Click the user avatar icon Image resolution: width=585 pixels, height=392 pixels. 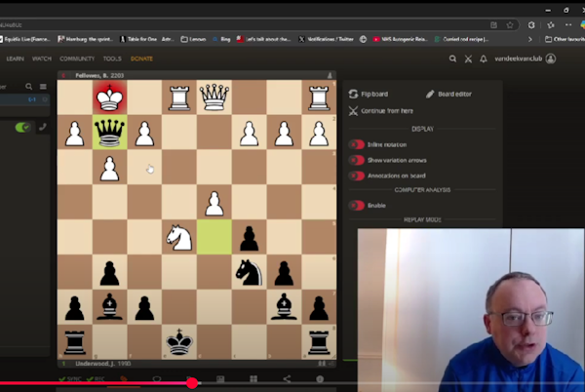point(551,59)
